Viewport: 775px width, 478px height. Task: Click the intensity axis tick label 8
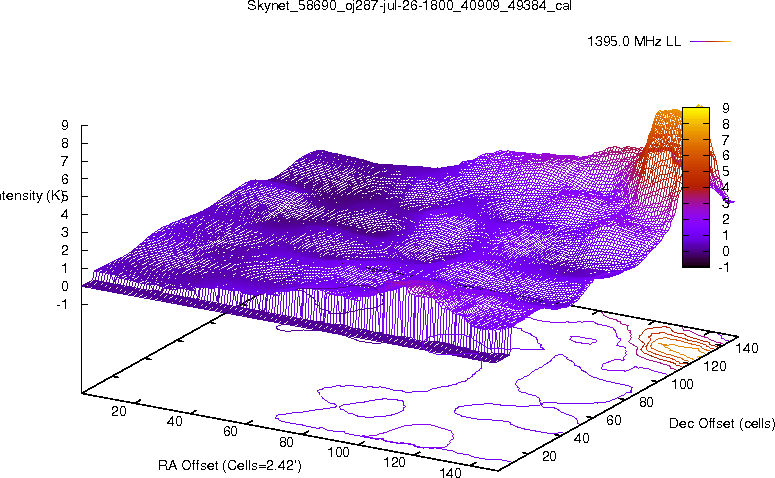click(65, 143)
